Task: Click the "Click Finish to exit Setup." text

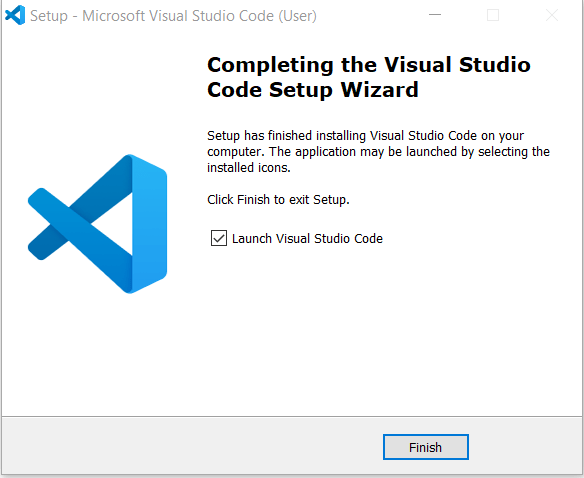Action: tap(278, 200)
